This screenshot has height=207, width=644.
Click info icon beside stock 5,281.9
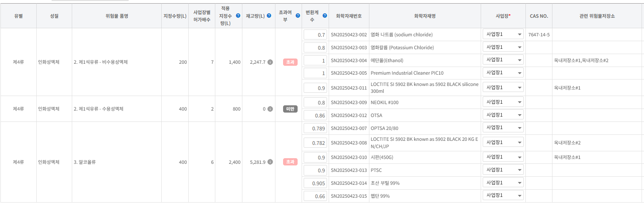point(270,162)
